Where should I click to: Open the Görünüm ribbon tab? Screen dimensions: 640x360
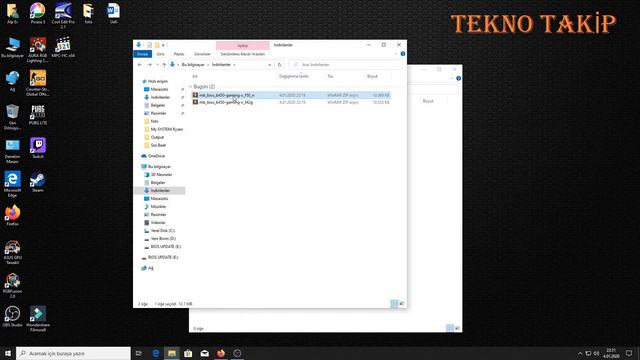pos(202,54)
